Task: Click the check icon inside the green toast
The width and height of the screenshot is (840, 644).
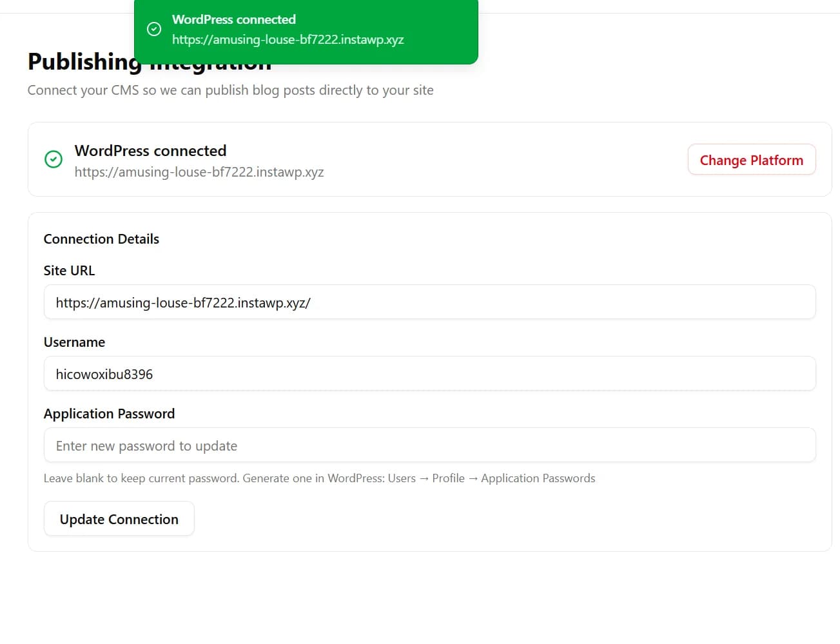Action: (x=153, y=28)
